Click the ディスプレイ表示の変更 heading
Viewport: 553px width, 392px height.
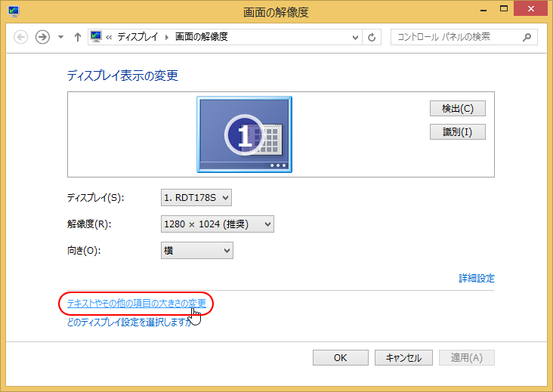122,76
